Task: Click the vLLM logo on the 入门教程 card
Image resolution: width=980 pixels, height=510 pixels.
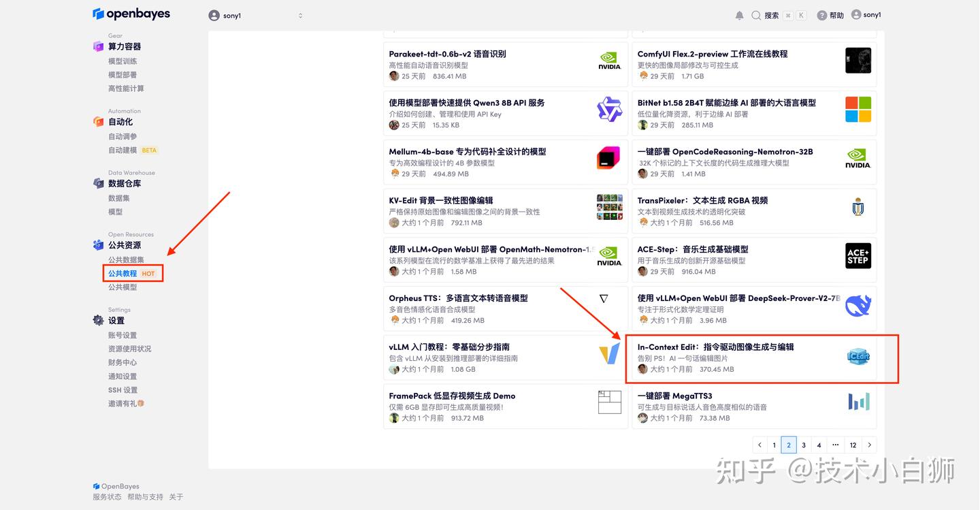Action: tap(609, 353)
